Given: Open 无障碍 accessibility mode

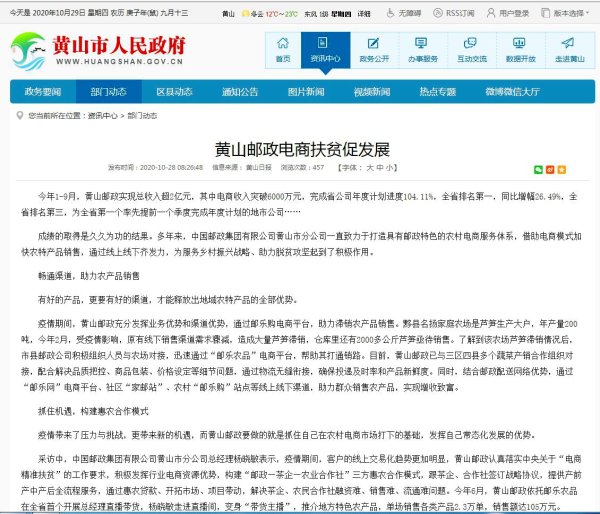Looking at the screenshot, I should (x=404, y=14).
